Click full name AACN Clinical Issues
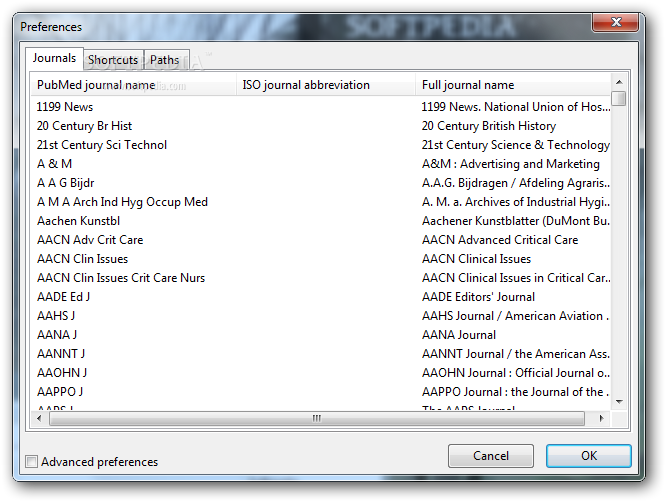666x502 pixels. 476,259
